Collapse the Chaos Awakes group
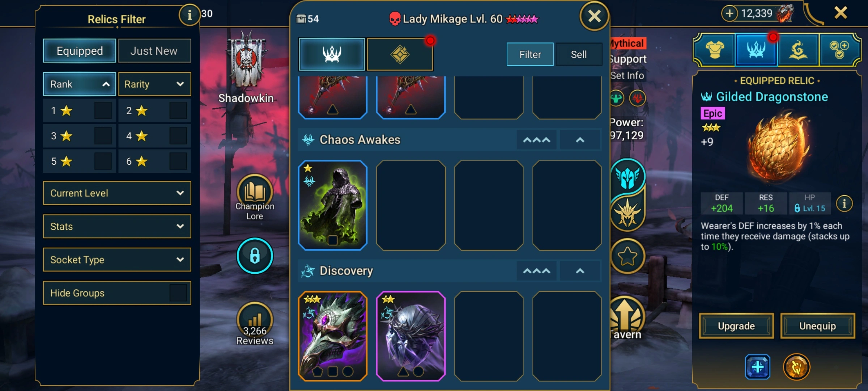The width and height of the screenshot is (868, 391). point(580,140)
